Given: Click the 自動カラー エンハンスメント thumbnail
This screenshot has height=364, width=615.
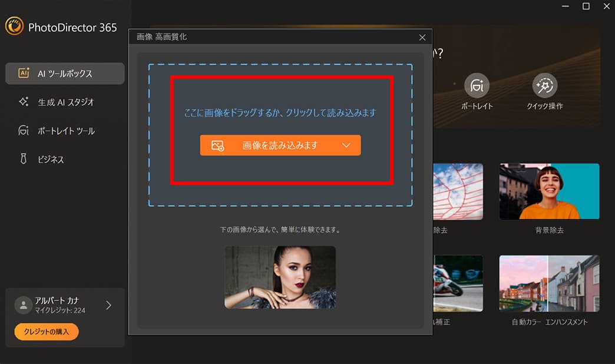Looking at the screenshot, I should [x=548, y=283].
